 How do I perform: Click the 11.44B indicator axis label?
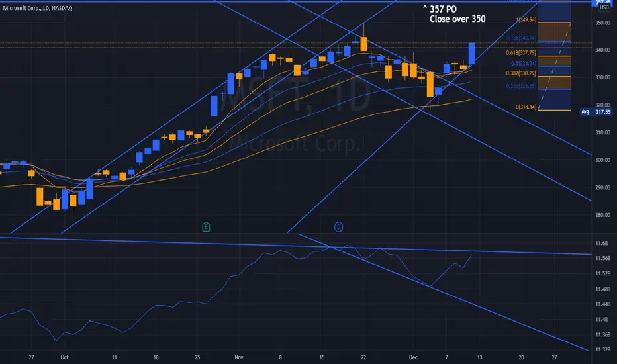(x=603, y=304)
